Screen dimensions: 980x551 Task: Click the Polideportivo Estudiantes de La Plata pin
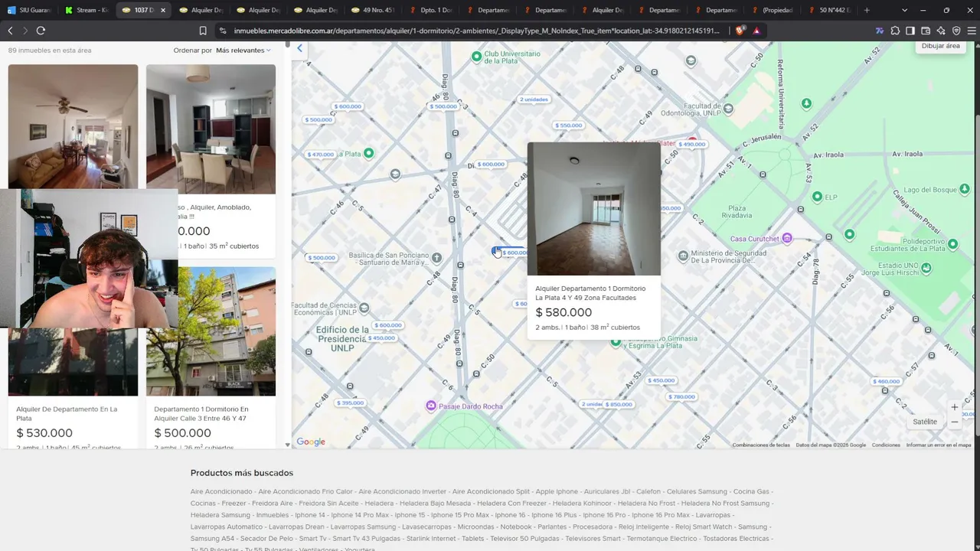coord(953,244)
